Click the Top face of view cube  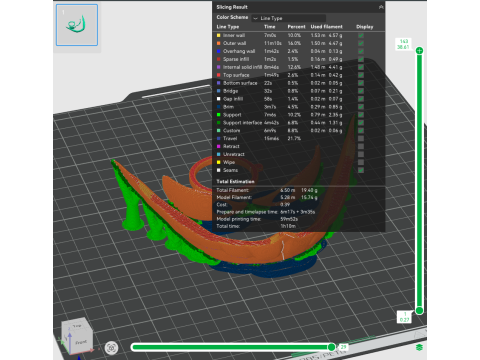tap(77, 326)
